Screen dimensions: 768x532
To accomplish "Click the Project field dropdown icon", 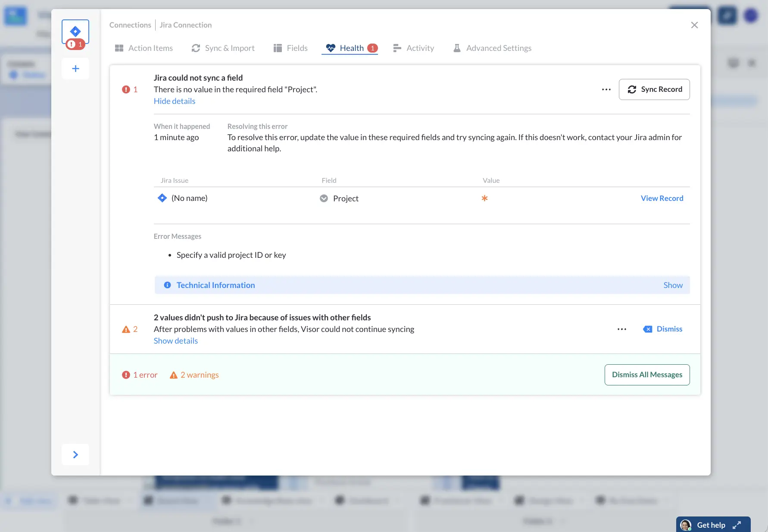I will (x=324, y=198).
